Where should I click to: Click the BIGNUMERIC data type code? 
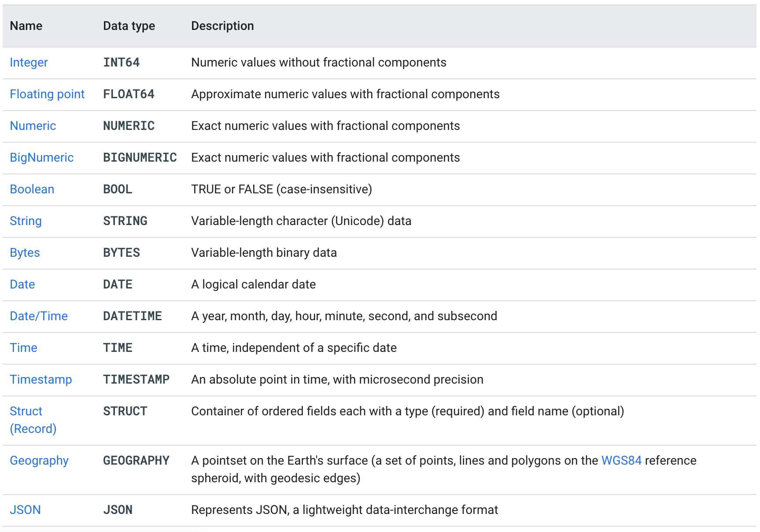coord(140,158)
